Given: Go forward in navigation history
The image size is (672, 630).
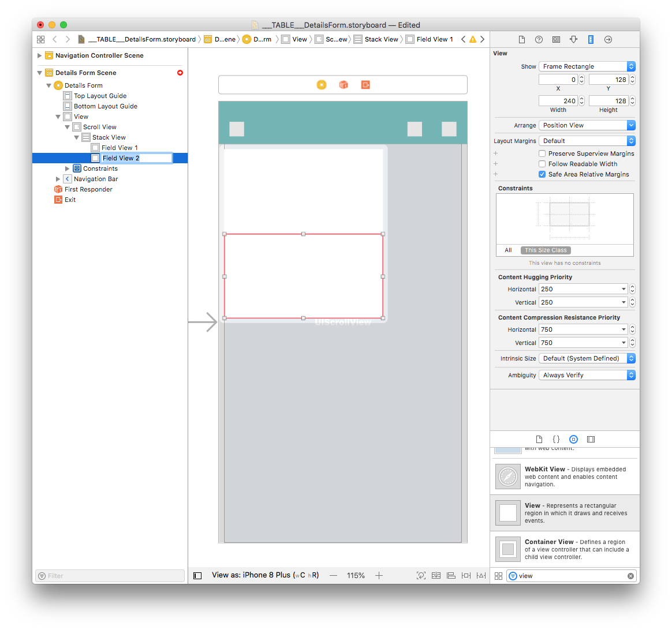Looking at the screenshot, I should (68, 39).
